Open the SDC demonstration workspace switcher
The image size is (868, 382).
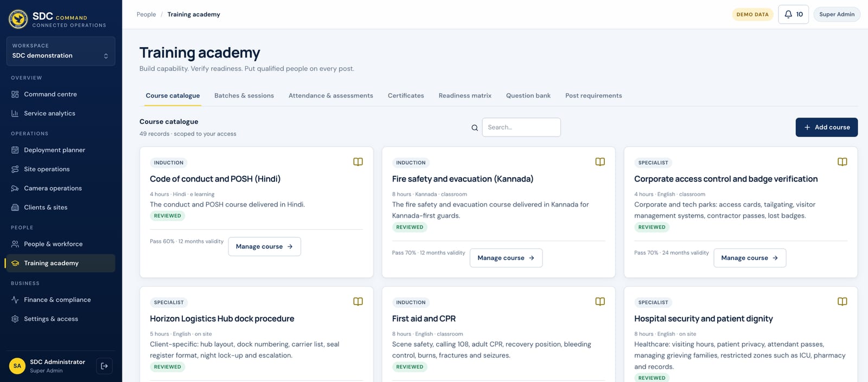point(61,51)
